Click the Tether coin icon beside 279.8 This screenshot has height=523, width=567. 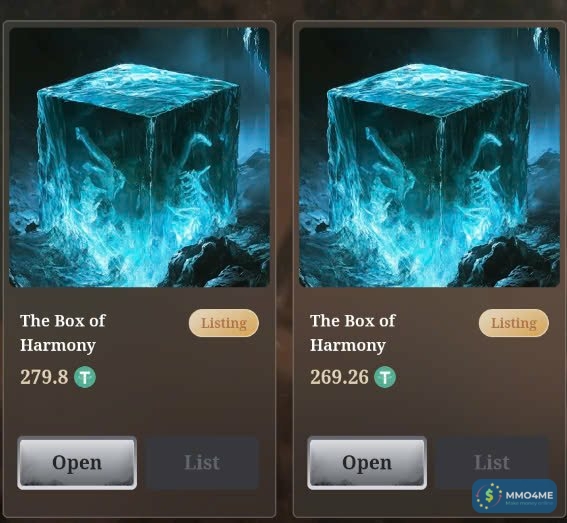(x=85, y=377)
